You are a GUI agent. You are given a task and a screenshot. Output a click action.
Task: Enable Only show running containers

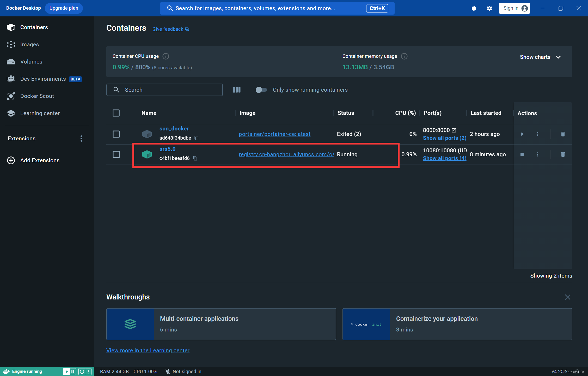coord(261,90)
